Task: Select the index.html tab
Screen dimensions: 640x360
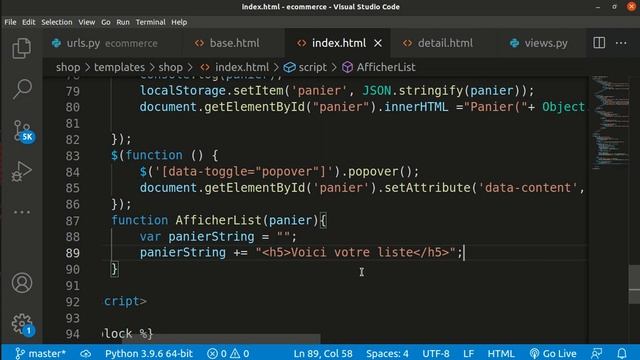Action: 338,43
